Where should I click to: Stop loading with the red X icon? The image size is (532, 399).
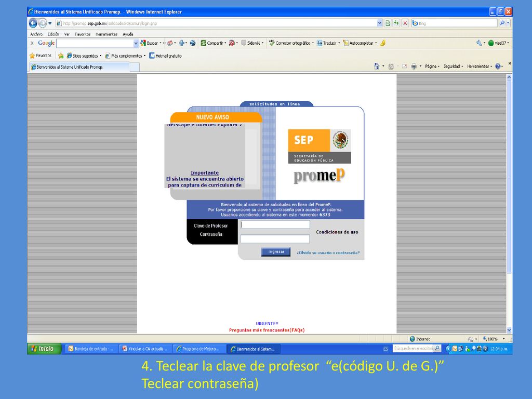click(x=405, y=23)
